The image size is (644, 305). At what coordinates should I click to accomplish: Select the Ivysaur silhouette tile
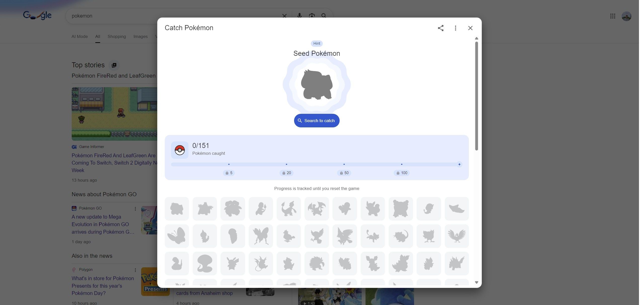point(205,209)
